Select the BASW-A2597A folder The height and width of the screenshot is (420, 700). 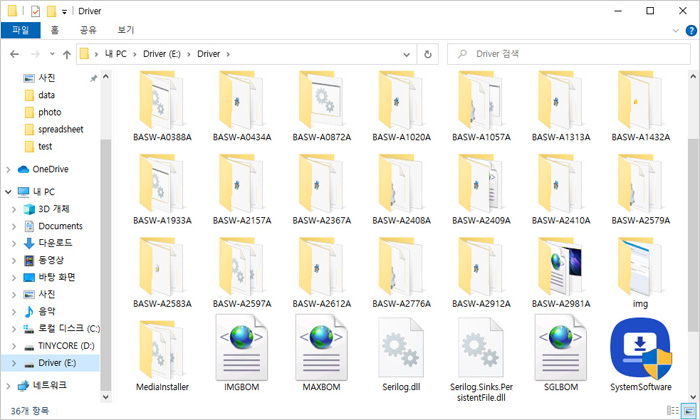coord(242,273)
